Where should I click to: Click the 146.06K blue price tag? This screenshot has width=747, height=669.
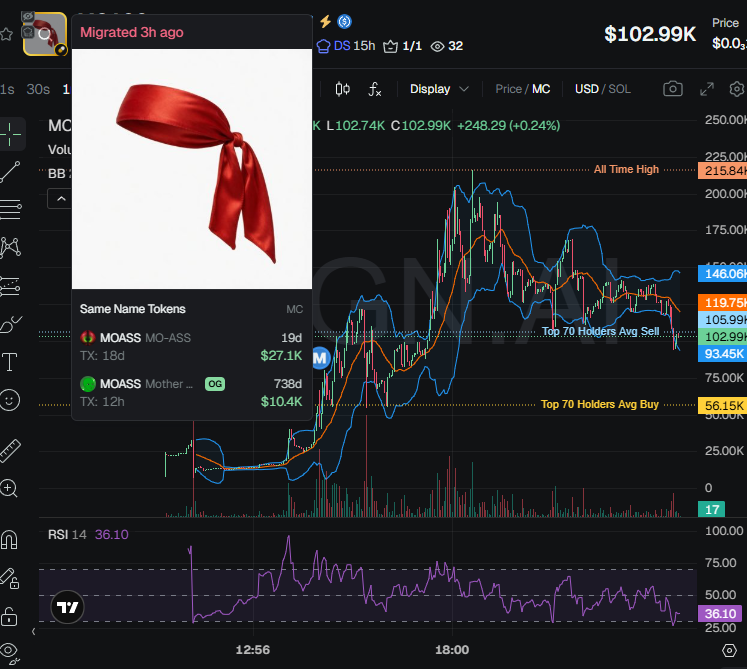(x=722, y=274)
